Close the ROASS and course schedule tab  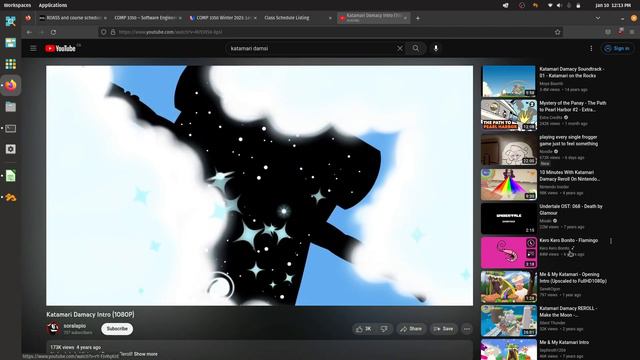[x=105, y=18]
